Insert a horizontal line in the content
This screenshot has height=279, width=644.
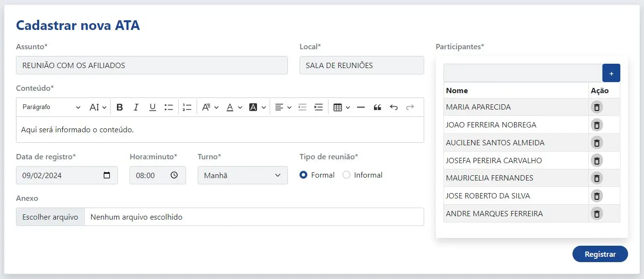(x=361, y=107)
